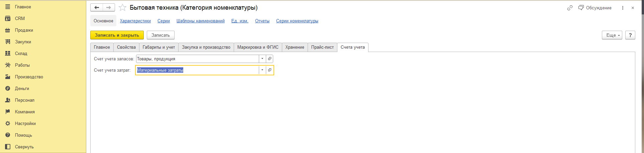Go to the Персонал section
The width and height of the screenshot is (644, 153).
(24, 100)
